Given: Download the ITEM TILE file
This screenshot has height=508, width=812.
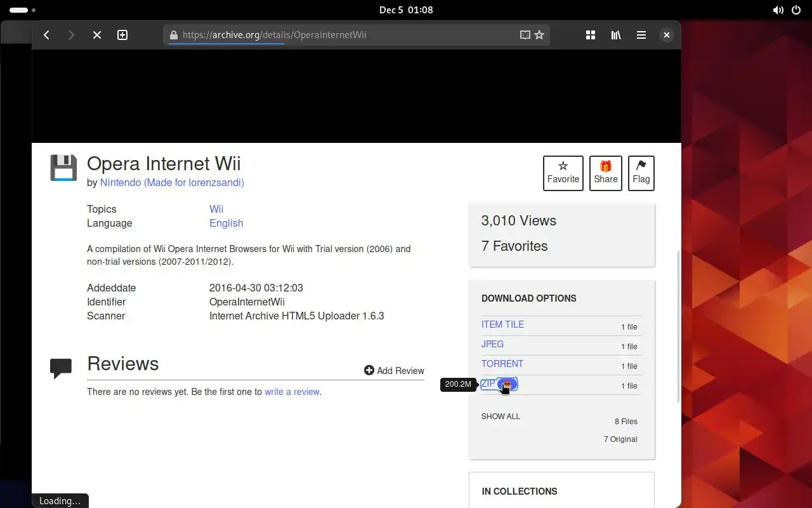Looking at the screenshot, I should 502,324.
